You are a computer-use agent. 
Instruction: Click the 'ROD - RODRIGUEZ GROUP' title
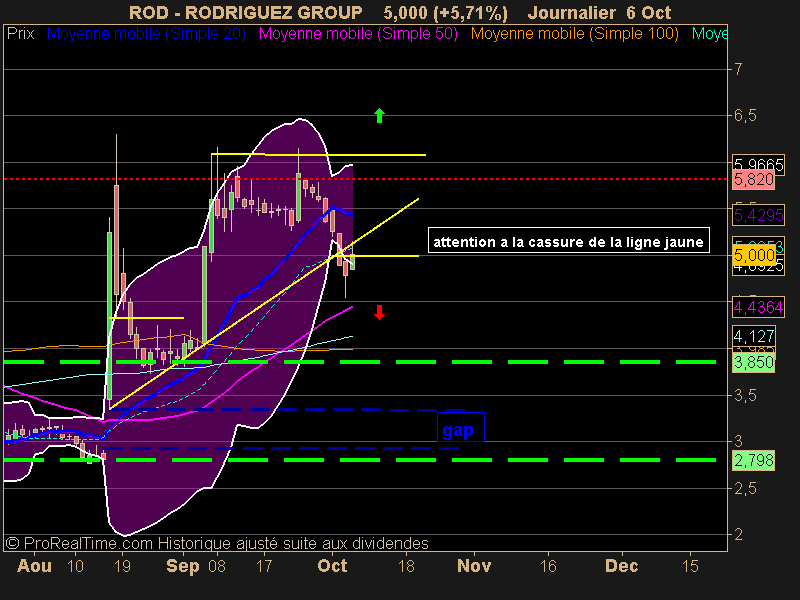(x=245, y=12)
